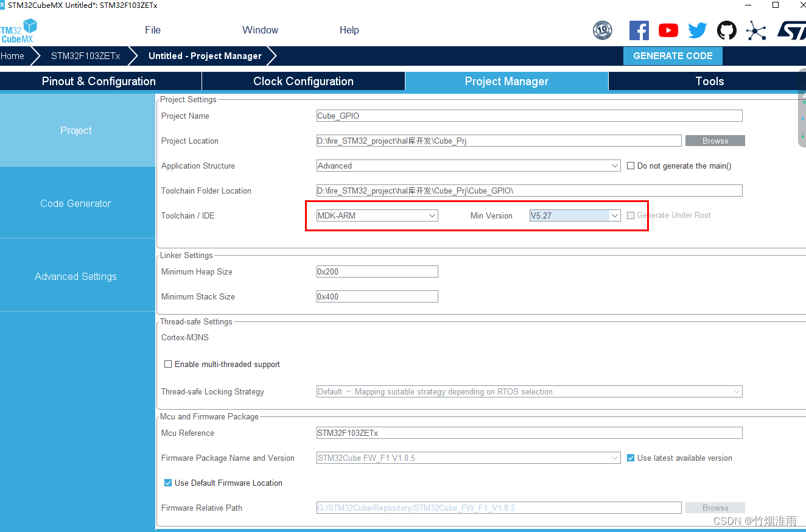The width and height of the screenshot is (806, 532).
Task: Click the Project Location path field
Action: point(499,141)
